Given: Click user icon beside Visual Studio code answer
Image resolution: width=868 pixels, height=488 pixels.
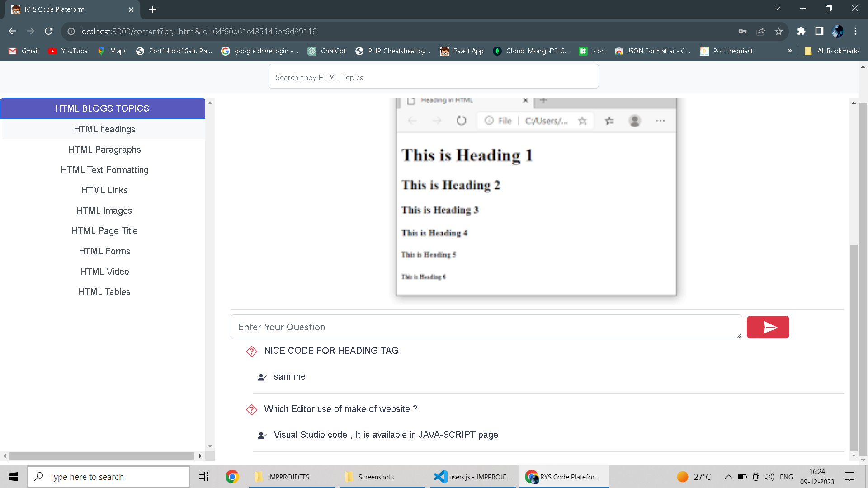Looking at the screenshot, I should pyautogui.click(x=262, y=436).
